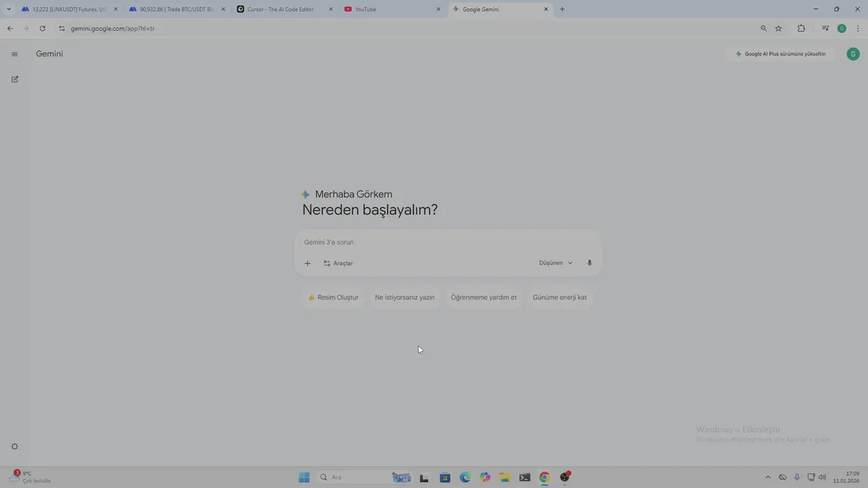Image resolution: width=868 pixels, height=488 pixels.
Task: Open the Gemini main menu hamburger
Action: coord(14,54)
